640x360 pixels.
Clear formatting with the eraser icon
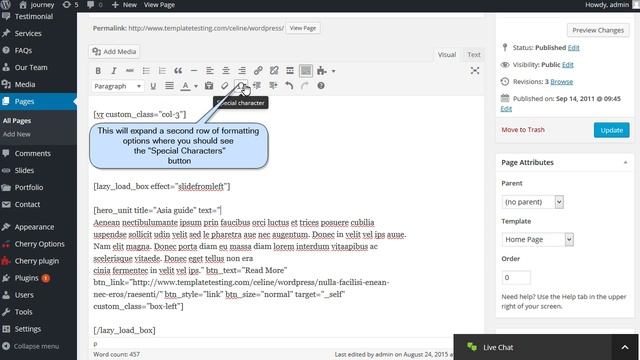[224, 86]
